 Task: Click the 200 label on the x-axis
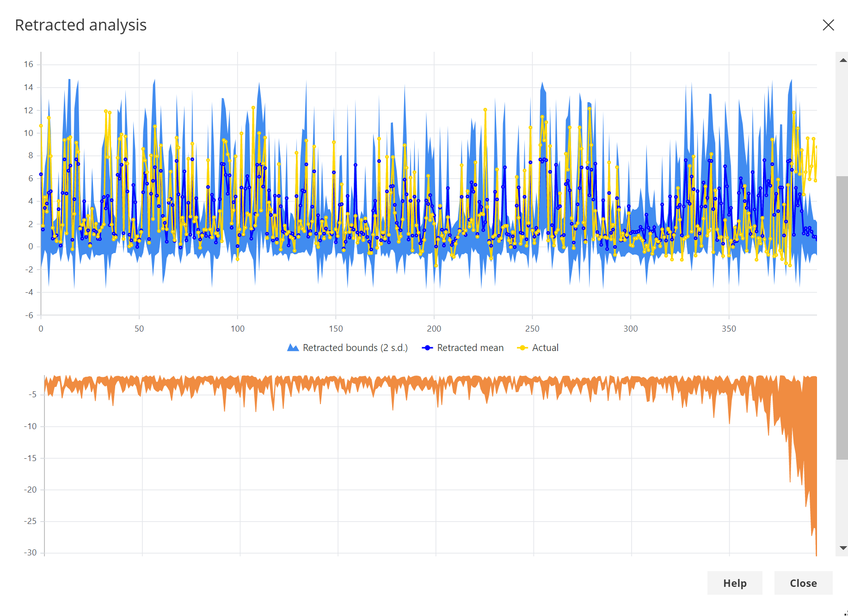coord(434,329)
